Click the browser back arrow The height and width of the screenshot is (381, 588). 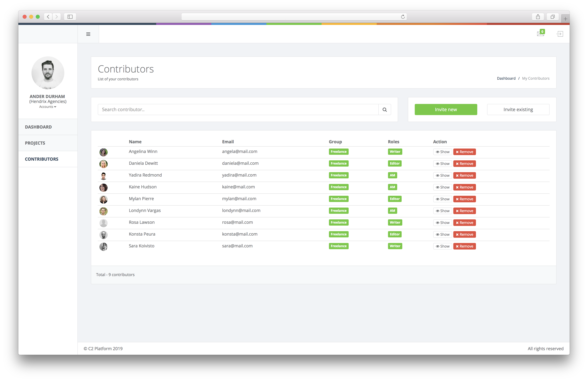click(48, 17)
